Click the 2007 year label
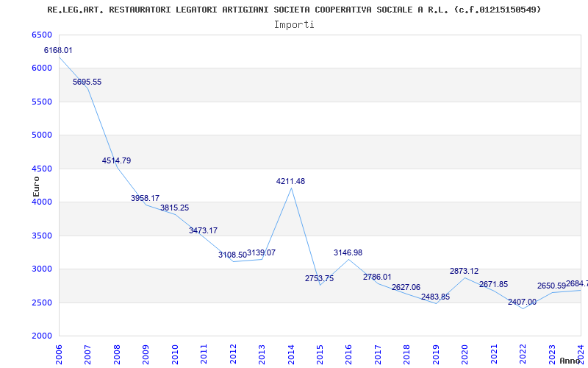 click(x=87, y=354)
